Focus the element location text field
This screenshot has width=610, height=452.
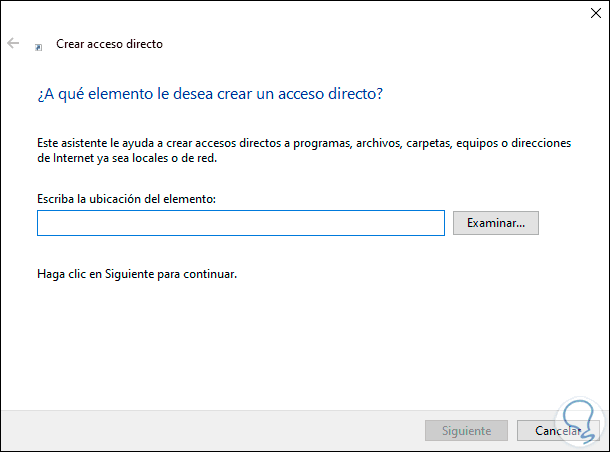coord(240,223)
